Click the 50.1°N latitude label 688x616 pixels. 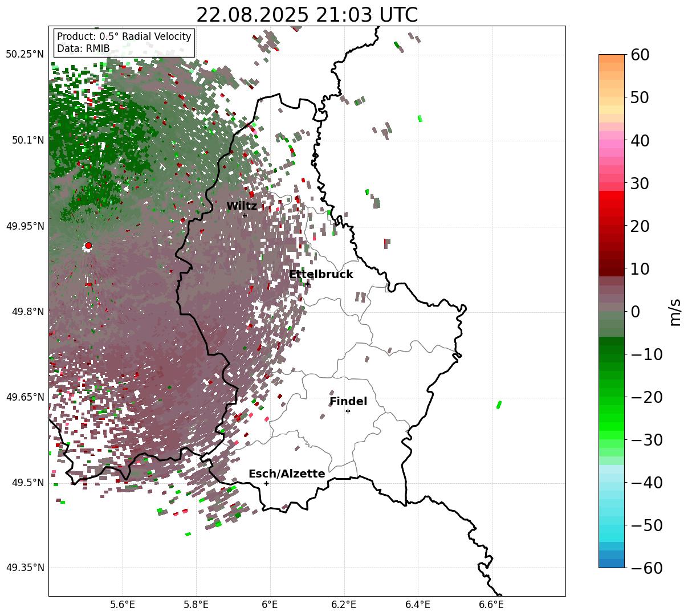pyautogui.click(x=27, y=140)
